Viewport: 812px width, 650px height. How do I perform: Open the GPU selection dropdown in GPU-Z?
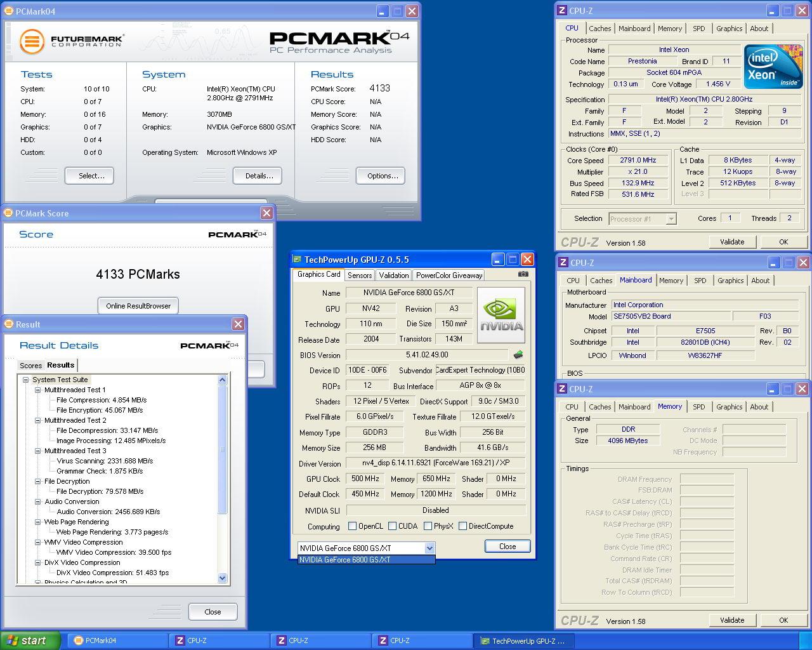(429, 548)
